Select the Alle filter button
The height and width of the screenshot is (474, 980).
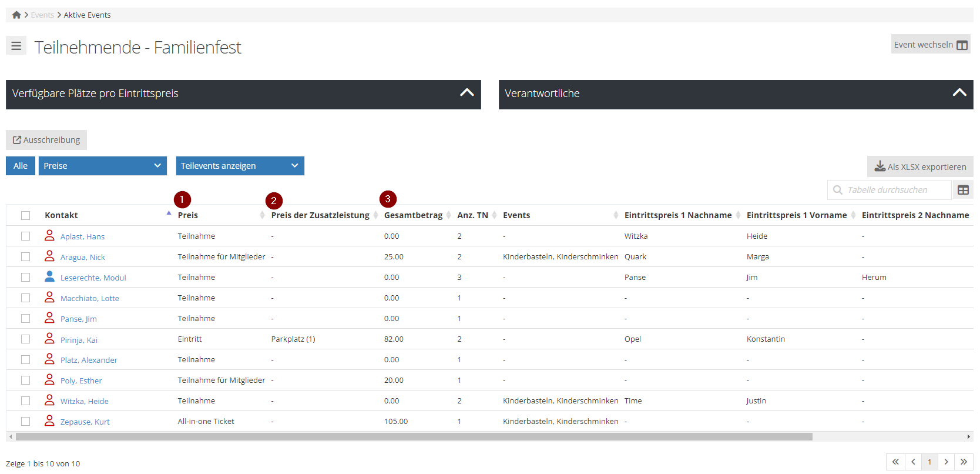click(x=21, y=166)
